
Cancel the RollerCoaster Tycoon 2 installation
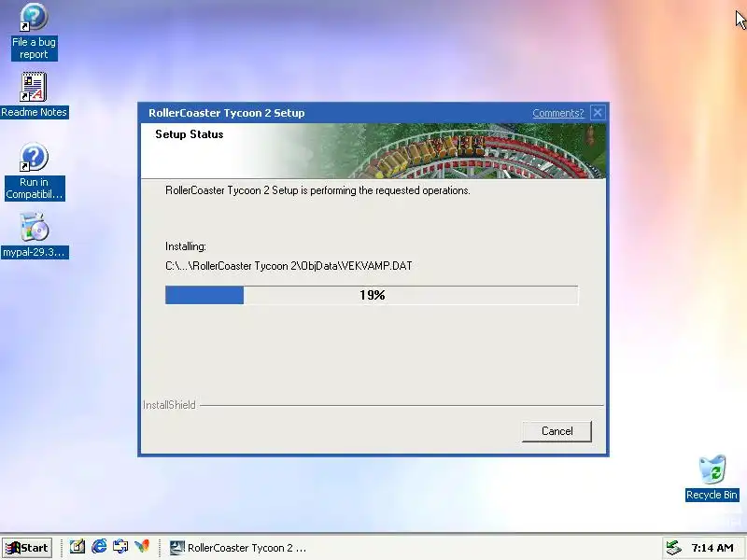pos(557,431)
